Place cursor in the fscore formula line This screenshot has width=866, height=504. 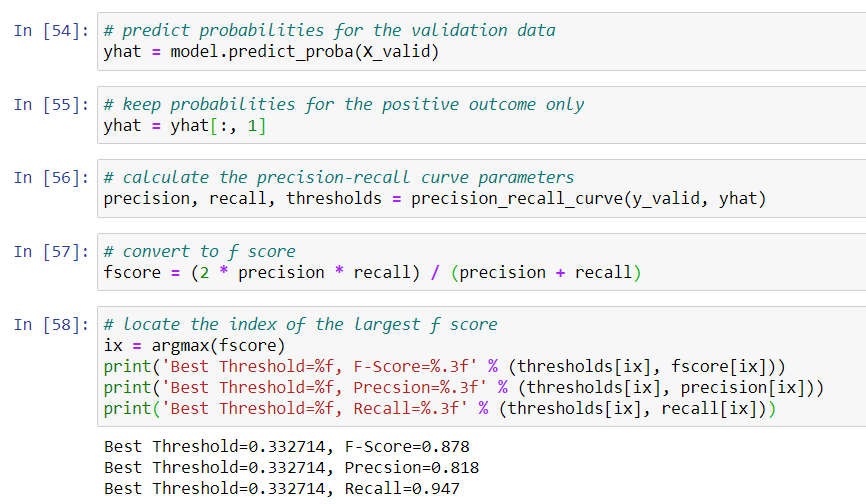[x=372, y=273]
